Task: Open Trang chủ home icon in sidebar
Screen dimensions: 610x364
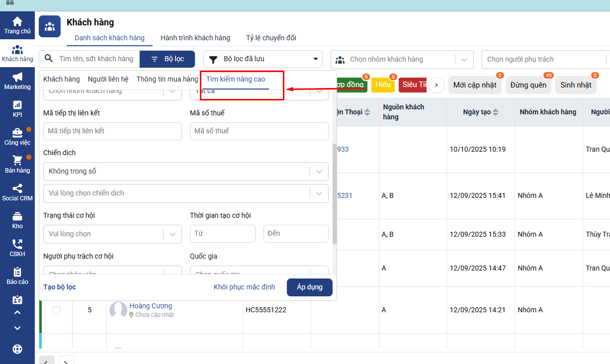Action: pos(17,22)
